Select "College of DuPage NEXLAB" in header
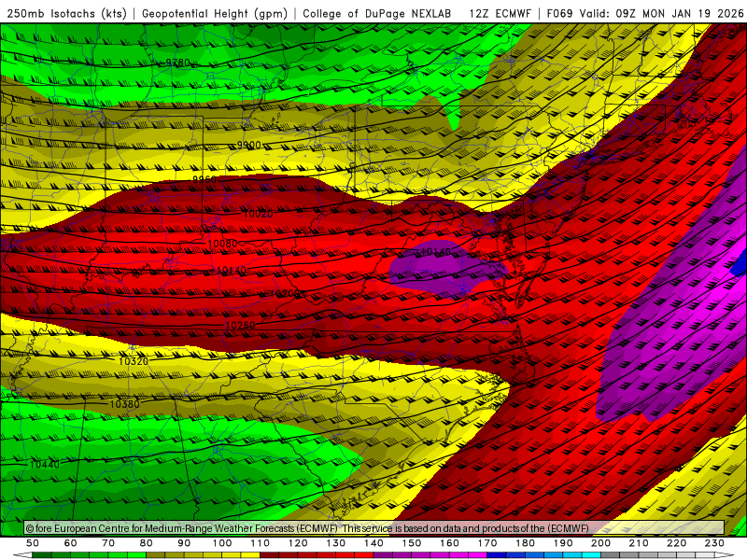 point(376,14)
